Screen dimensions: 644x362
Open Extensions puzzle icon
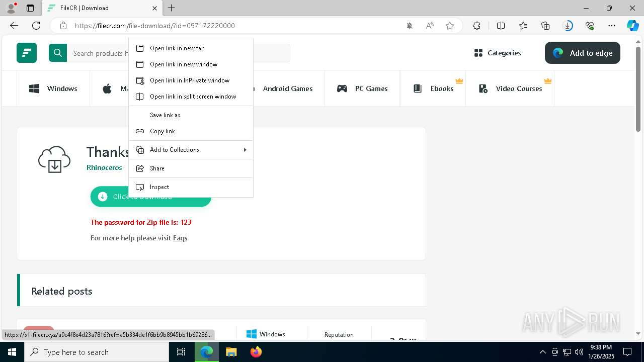[x=476, y=26]
